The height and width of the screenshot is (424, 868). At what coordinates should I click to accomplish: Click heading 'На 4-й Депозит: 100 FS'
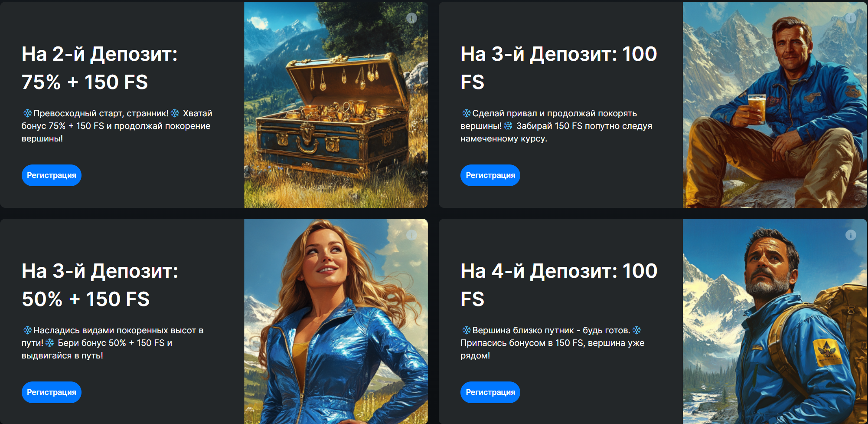tap(559, 285)
